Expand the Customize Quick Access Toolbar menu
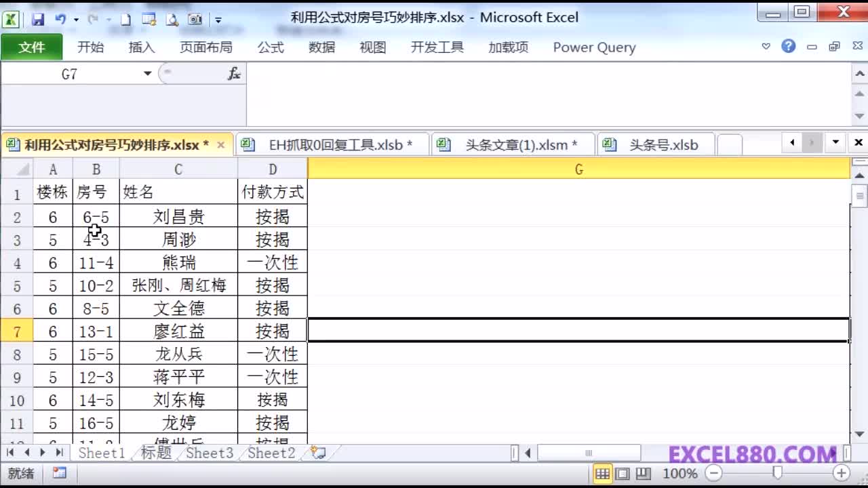 coord(217,20)
